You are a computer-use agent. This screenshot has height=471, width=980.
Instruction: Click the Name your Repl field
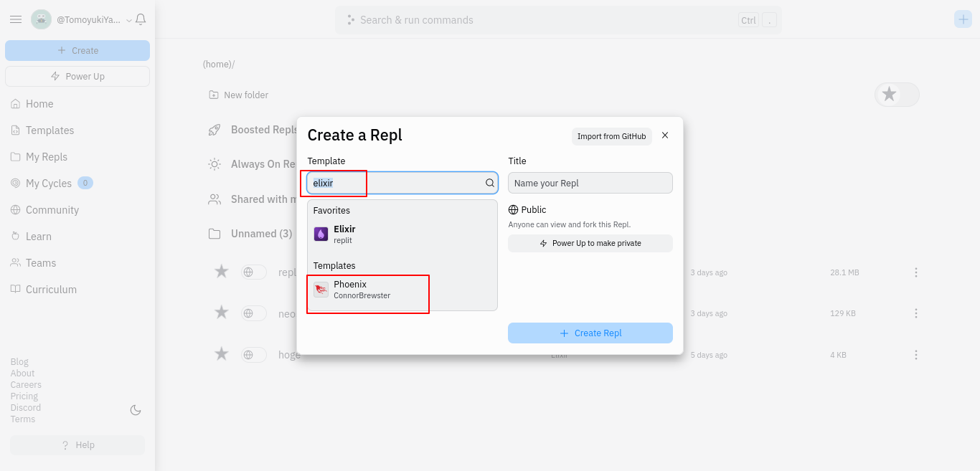coord(590,183)
